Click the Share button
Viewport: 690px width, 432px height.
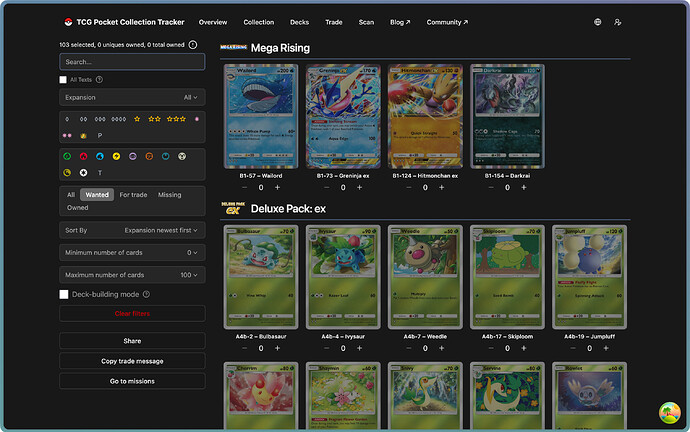coord(132,341)
